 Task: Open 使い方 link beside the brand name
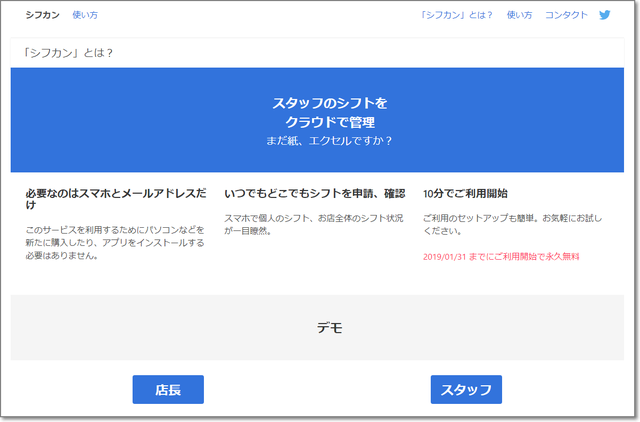(85, 15)
